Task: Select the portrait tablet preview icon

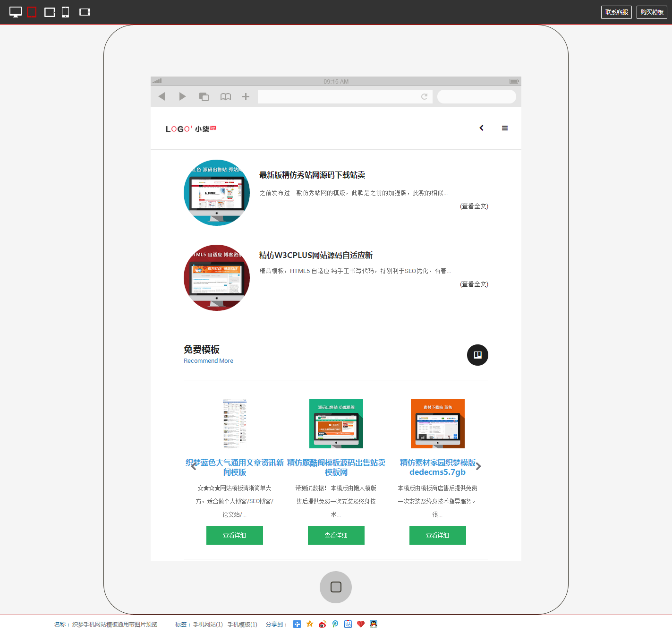Action: click(x=32, y=12)
